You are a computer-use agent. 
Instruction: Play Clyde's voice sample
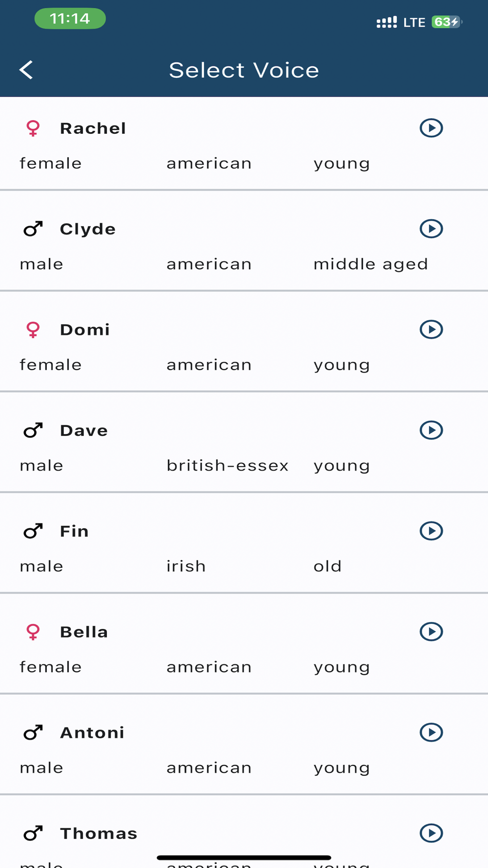(431, 228)
